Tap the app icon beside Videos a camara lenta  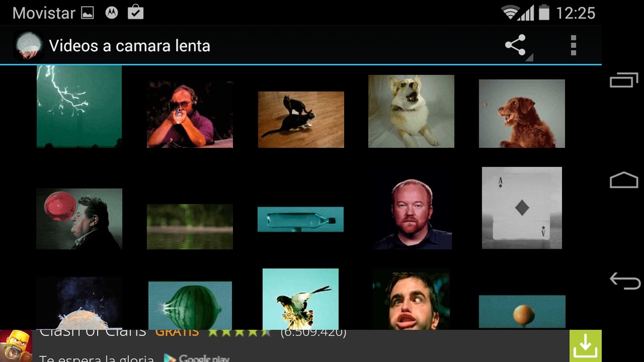tap(28, 45)
